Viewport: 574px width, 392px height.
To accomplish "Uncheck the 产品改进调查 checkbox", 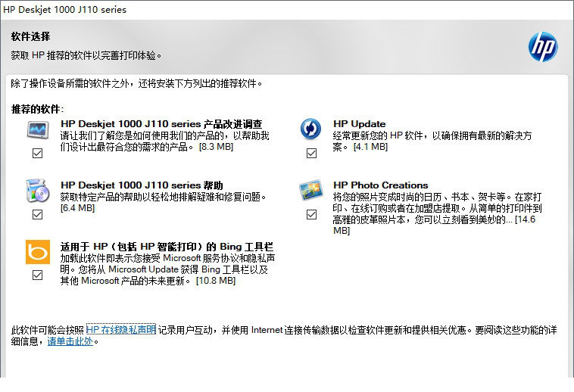I will click(x=37, y=153).
